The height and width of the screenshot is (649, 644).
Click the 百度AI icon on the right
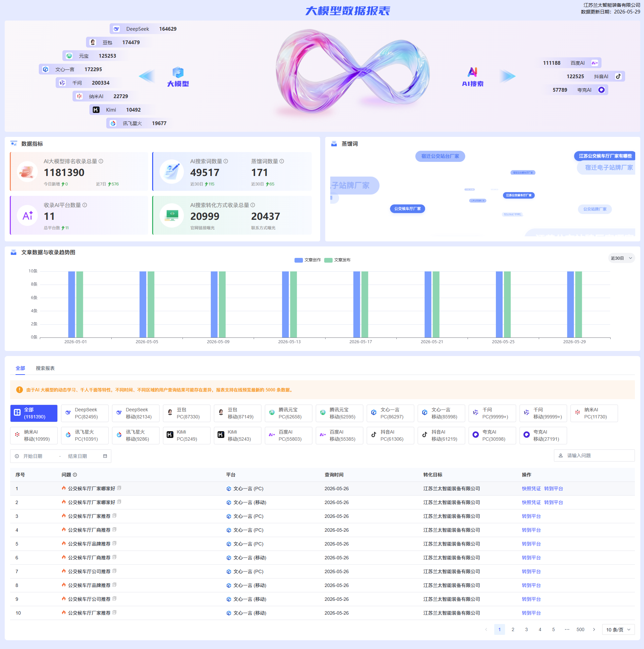tap(594, 63)
